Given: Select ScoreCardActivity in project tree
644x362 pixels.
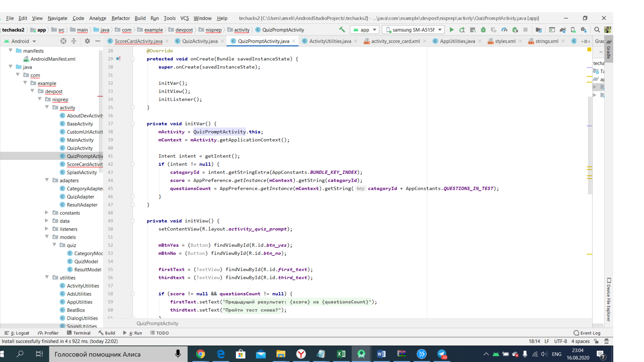Looking at the screenshot, I should pyautogui.click(x=85, y=164).
